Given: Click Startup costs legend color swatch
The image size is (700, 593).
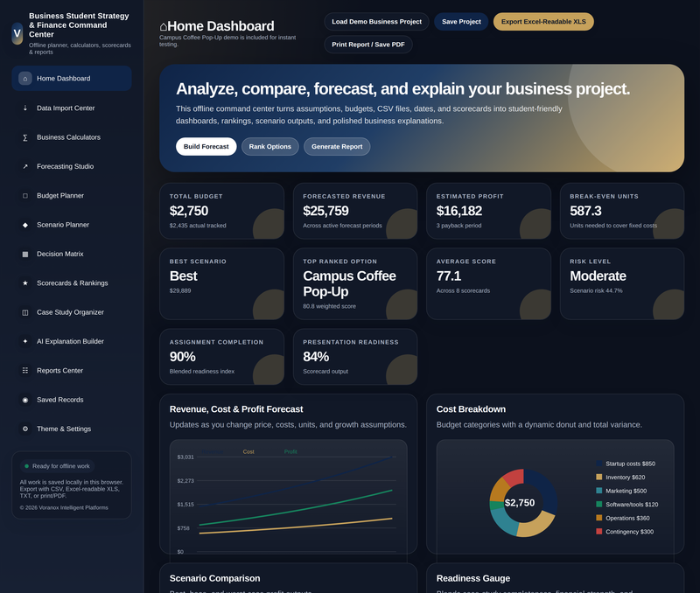Looking at the screenshot, I should point(599,464).
